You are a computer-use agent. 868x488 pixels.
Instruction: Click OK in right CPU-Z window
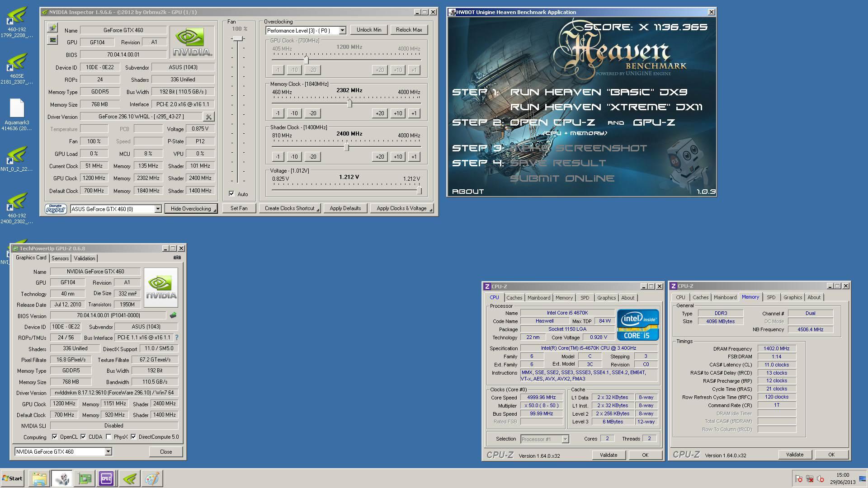[831, 455]
